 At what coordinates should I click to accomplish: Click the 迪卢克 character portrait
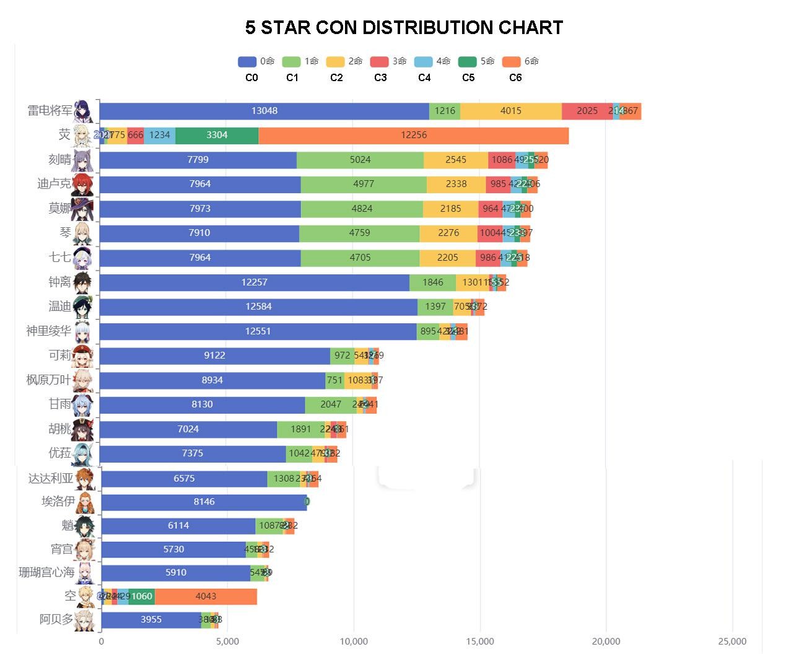tap(82, 184)
